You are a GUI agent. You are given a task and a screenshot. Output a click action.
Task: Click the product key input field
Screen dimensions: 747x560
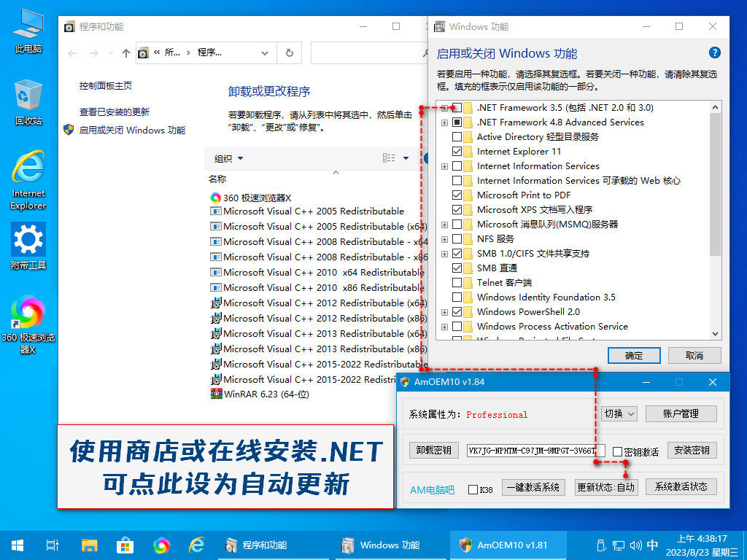click(x=536, y=451)
